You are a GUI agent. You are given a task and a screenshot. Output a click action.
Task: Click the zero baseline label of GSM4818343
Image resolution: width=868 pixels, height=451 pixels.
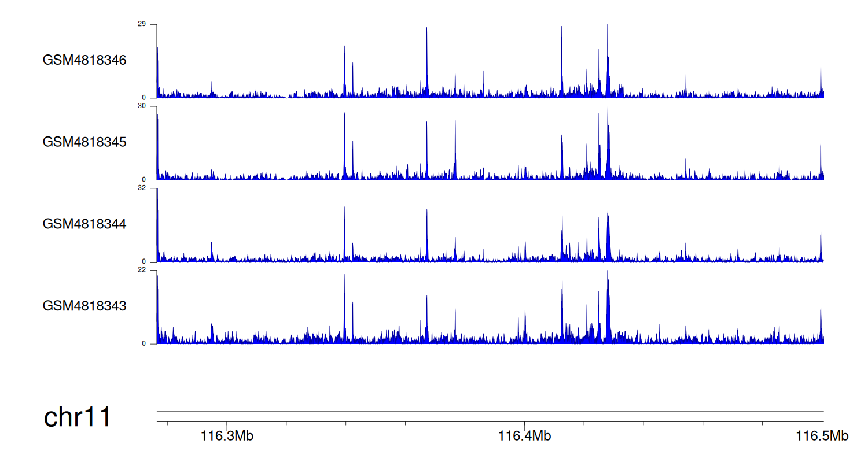(x=144, y=343)
